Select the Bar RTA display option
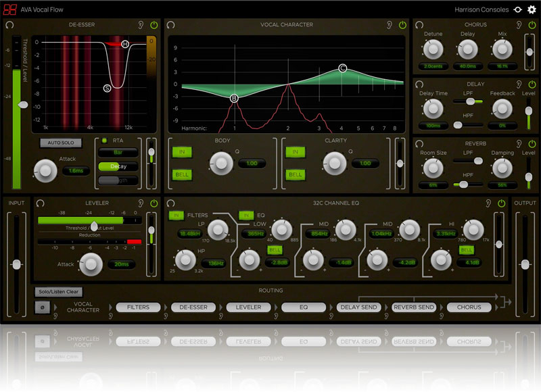 pos(118,153)
